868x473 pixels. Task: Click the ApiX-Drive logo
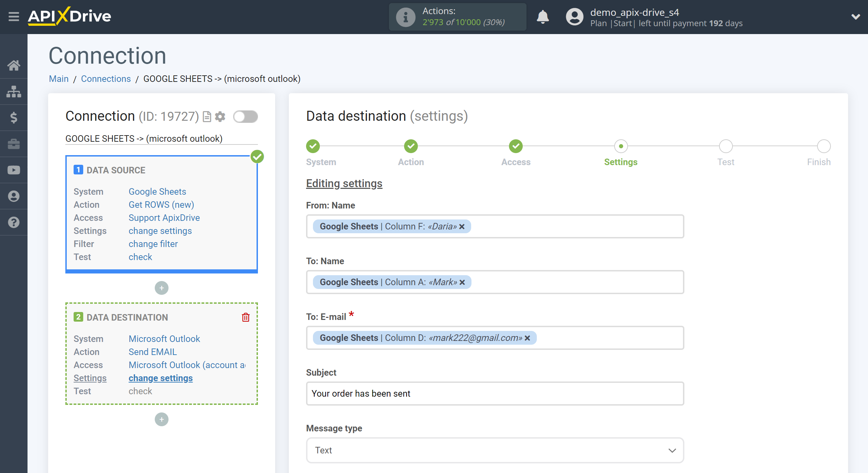(69, 16)
